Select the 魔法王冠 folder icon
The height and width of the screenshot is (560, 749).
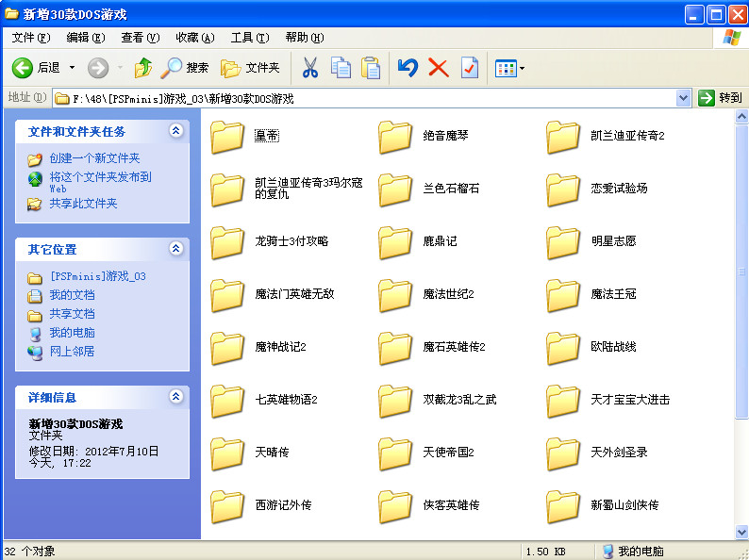pos(563,295)
